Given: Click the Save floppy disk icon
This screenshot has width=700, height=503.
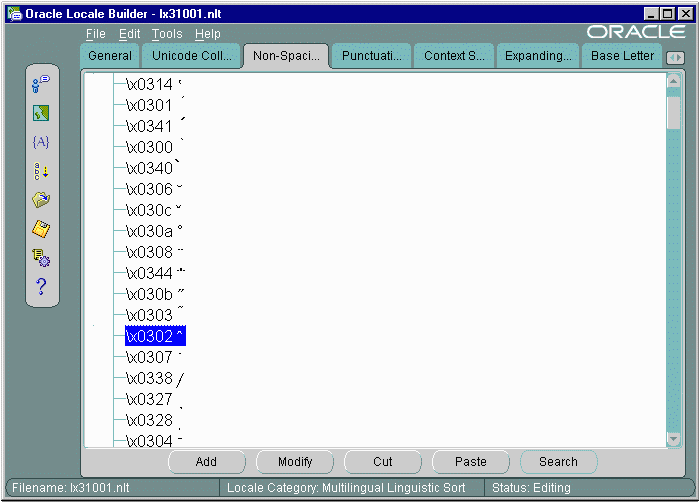Looking at the screenshot, I should click(x=41, y=229).
